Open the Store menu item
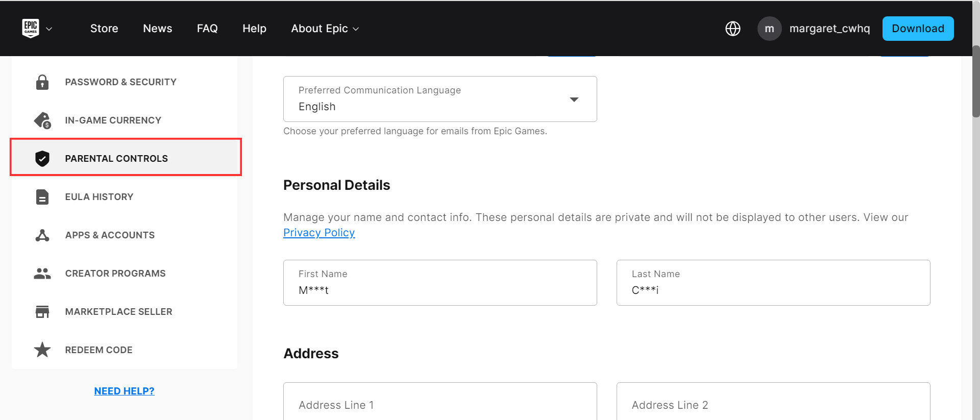The height and width of the screenshot is (420, 980). [104, 29]
